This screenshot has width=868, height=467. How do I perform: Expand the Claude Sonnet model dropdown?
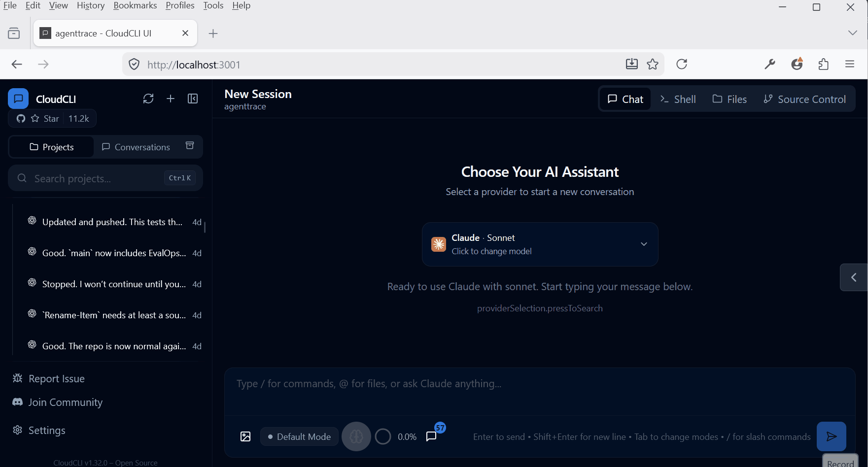[x=540, y=244]
